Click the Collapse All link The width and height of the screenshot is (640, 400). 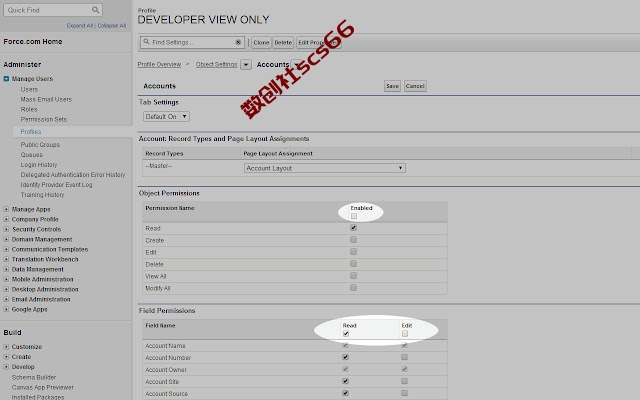111,25
